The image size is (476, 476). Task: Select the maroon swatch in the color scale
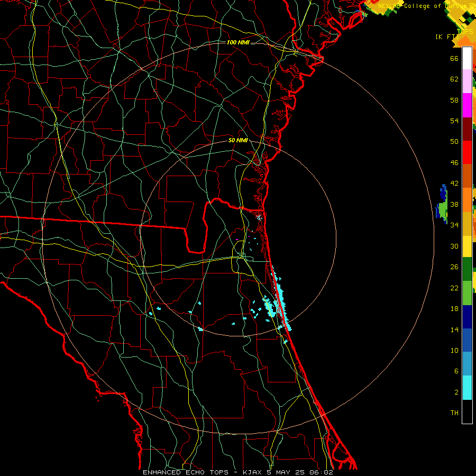tap(467, 129)
